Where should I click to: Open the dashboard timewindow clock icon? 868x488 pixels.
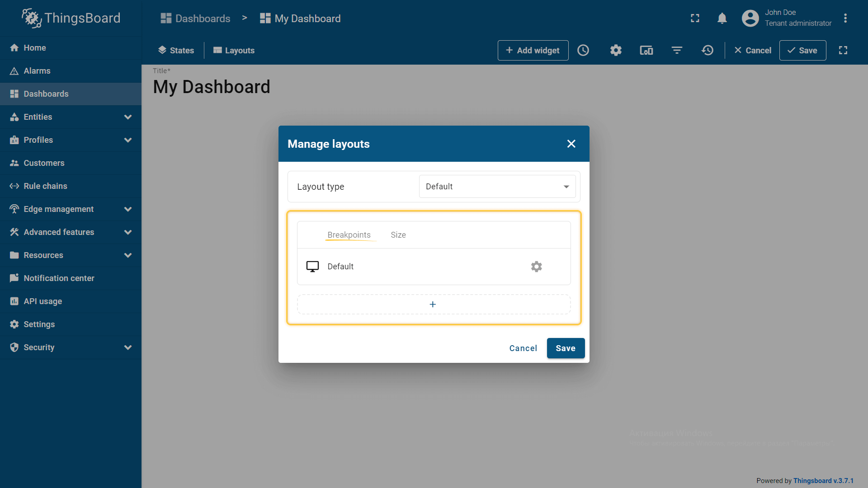583,50
